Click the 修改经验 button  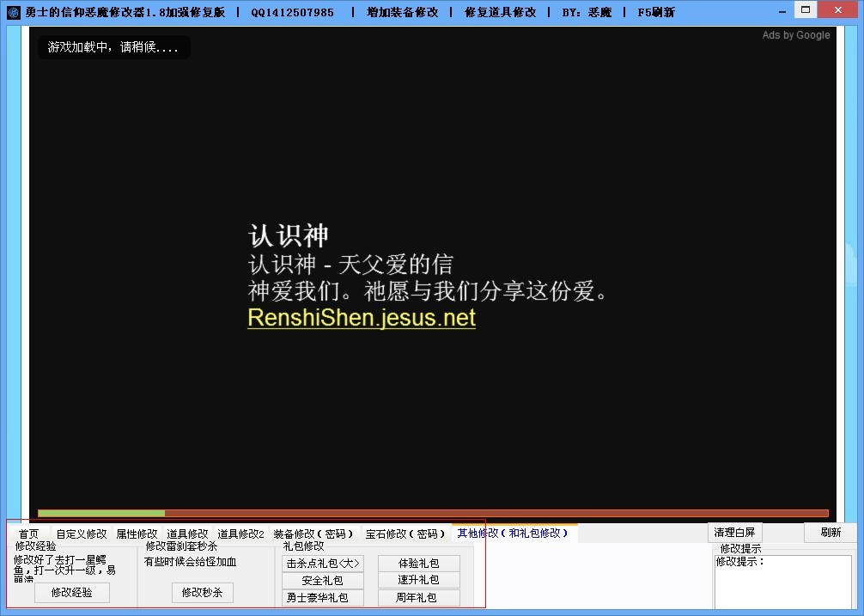tap(71, 592)
